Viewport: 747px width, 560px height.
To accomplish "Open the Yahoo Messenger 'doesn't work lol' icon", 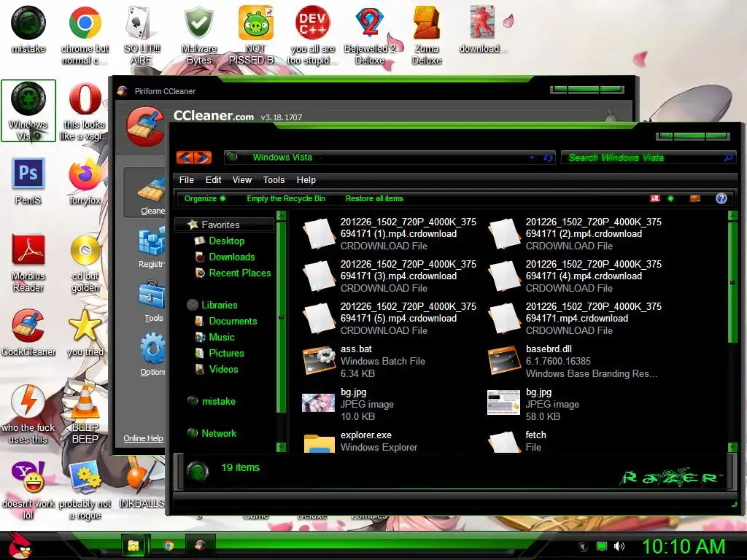I will coord(28,491).
